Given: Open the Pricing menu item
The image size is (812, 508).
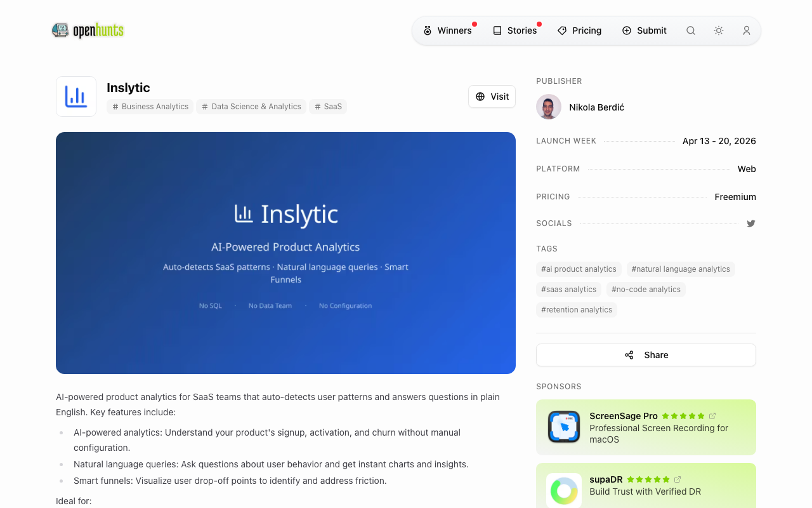Looking at the screenshot, I should coord(579,30).
